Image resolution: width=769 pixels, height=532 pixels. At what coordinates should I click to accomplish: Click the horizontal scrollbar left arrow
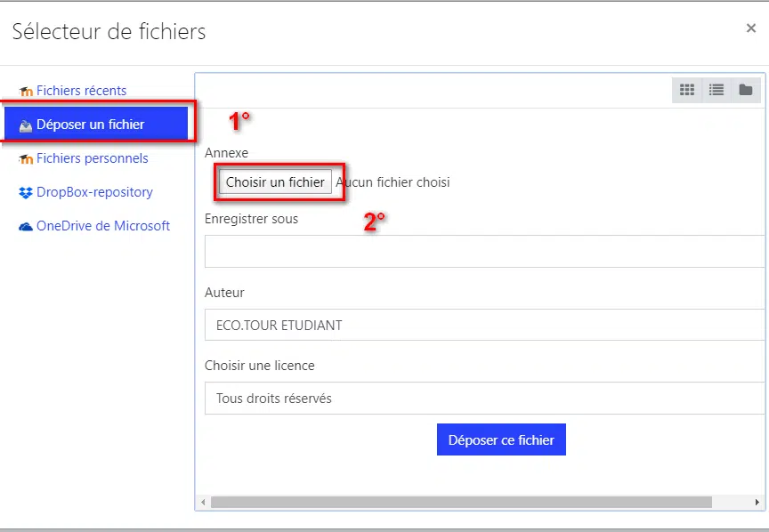[203, 502]
